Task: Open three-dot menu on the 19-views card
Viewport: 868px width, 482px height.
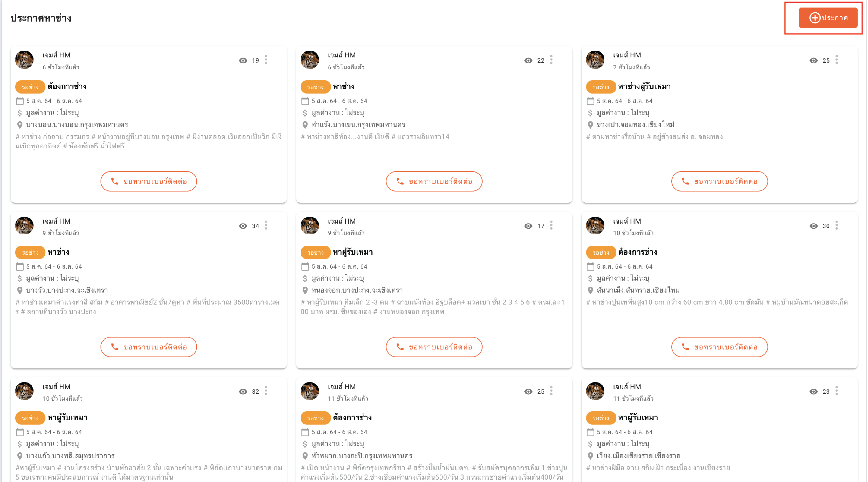Action: (x=266, y=60)
